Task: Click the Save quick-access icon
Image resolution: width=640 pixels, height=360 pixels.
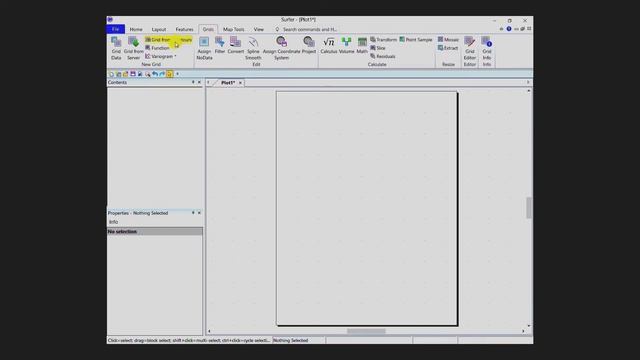Action: [x=133, y=74]
